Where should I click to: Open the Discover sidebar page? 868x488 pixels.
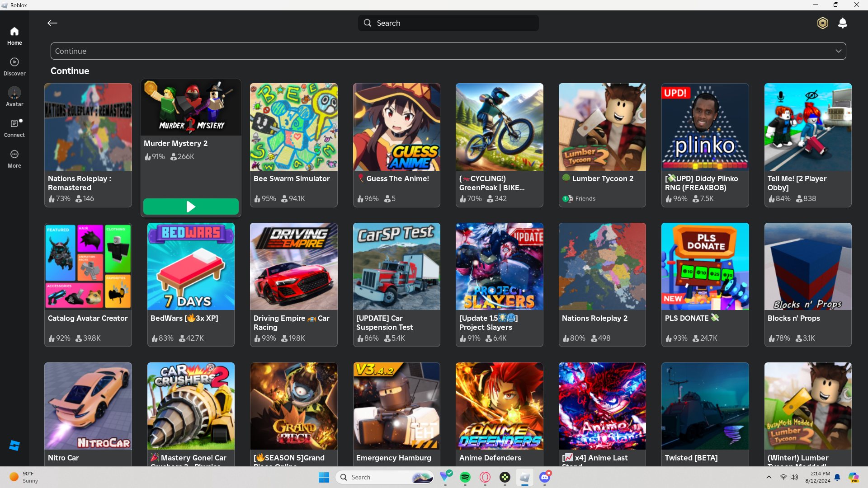[x=14, y=66]
